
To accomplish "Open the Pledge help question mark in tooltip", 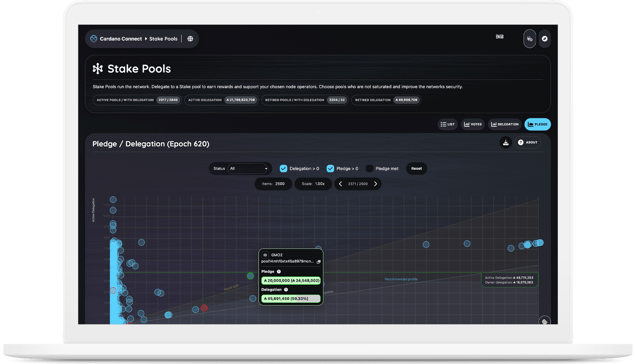I will [x=279, y=272].
